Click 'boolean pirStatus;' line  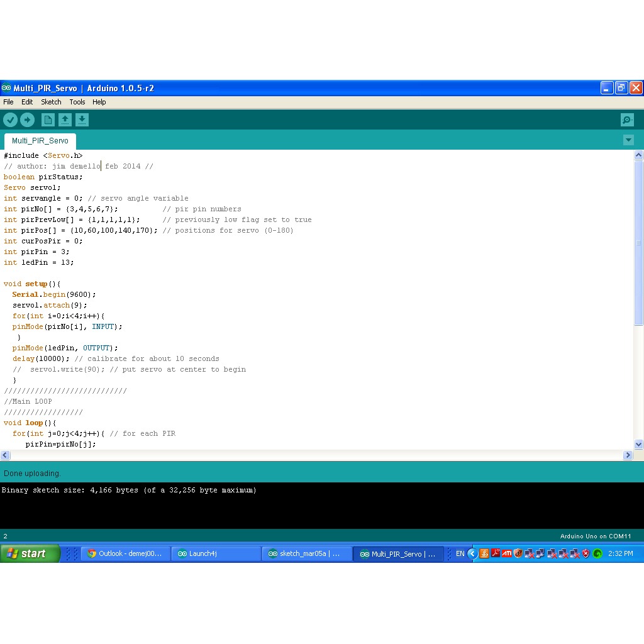point(43,177)
